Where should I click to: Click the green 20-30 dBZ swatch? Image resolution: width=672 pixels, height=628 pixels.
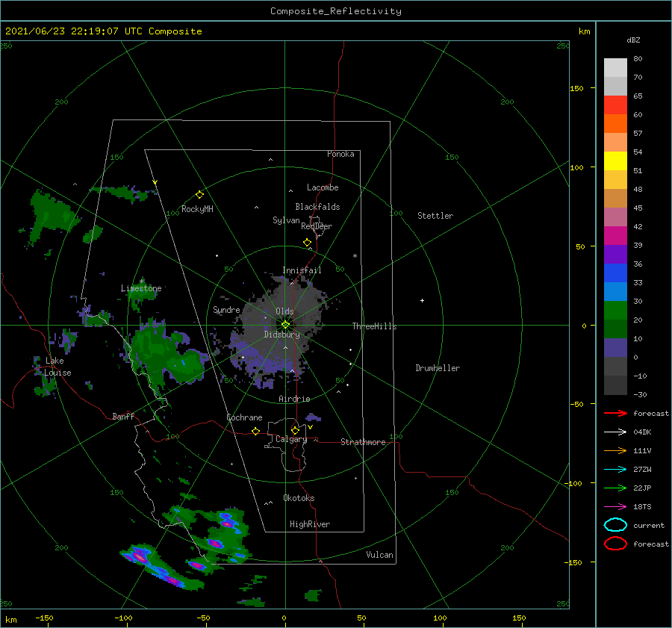click(x=615, y=311)
